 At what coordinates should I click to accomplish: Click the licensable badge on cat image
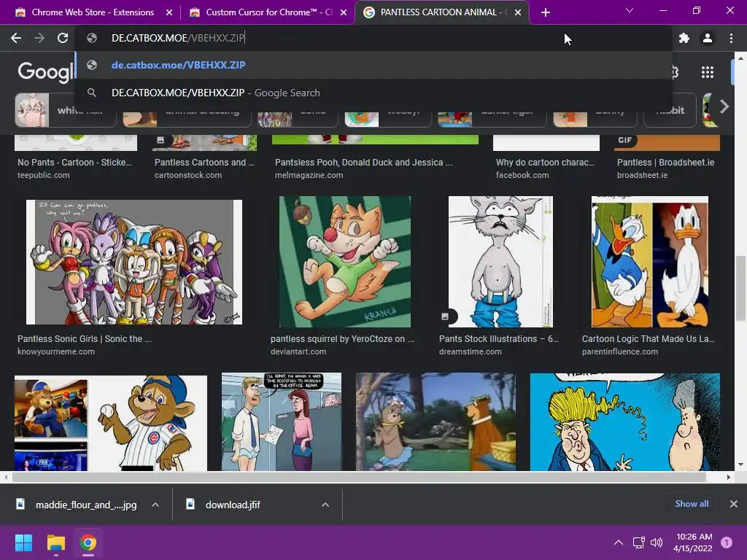tap(446, 316)
